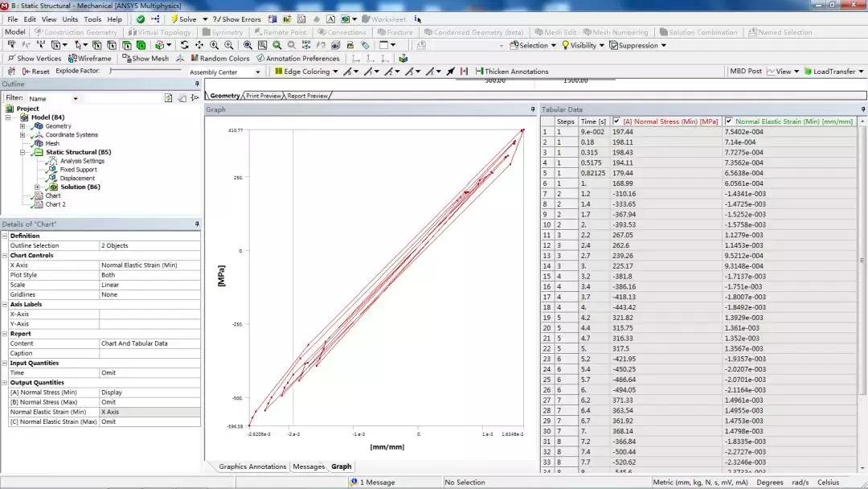Open the Tools menu

[92, 18]
